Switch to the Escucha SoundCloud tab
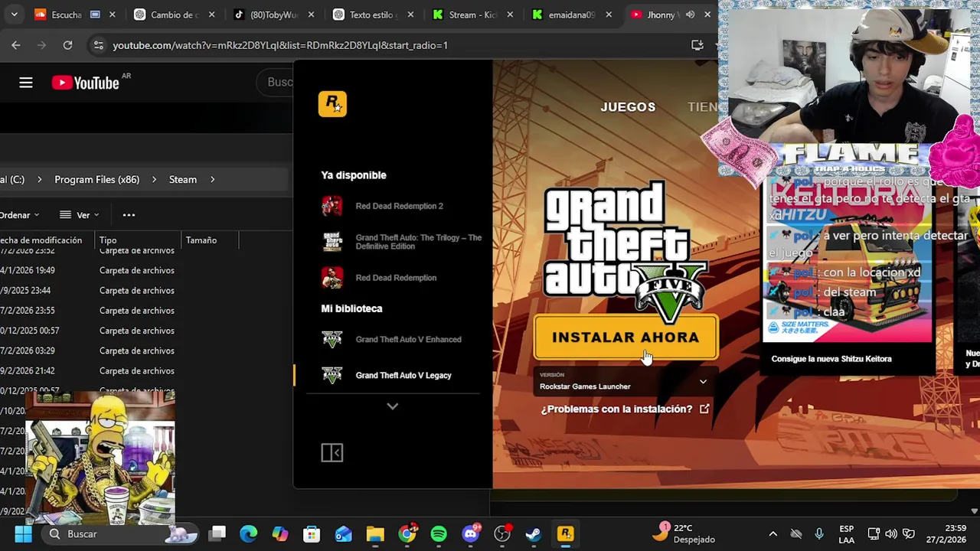 click(x=66, y=15)
